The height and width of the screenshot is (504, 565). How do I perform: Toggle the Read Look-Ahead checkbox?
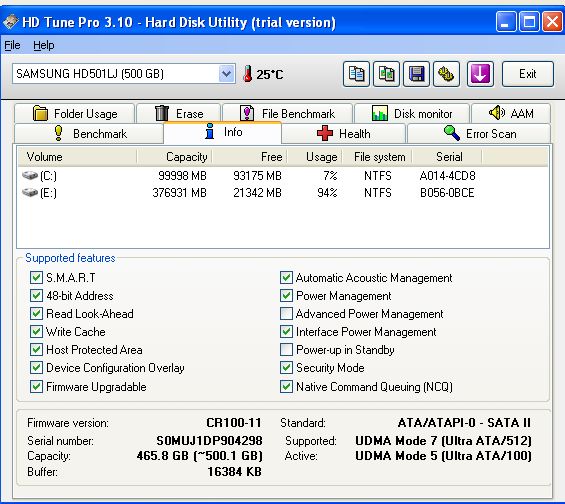coord(36,314)
